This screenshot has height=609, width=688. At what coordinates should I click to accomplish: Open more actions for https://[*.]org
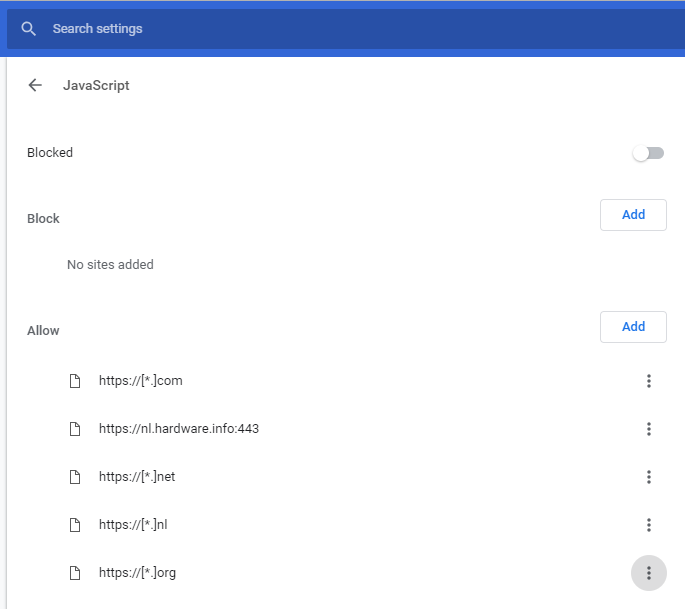(x=649, y=573)
